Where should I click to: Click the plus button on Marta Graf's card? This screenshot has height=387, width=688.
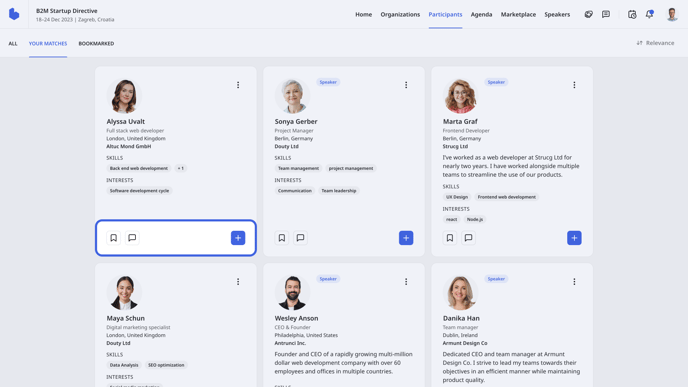pos(574,238)
